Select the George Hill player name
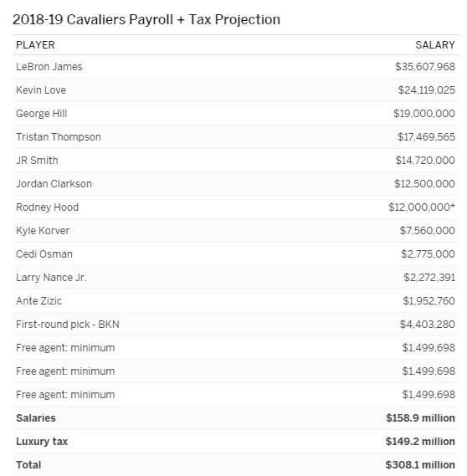Image resolution: width=467 pixels, height=476 pixels. click(41, 113)
